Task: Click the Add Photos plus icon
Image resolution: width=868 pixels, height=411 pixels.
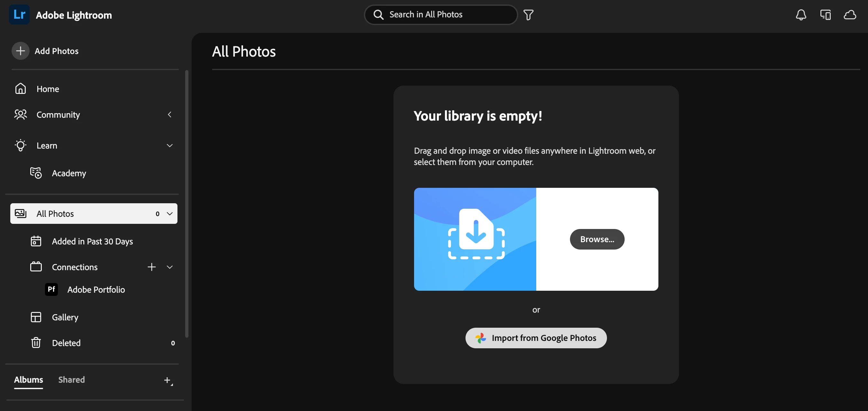Action: click(x=21, y=51)
